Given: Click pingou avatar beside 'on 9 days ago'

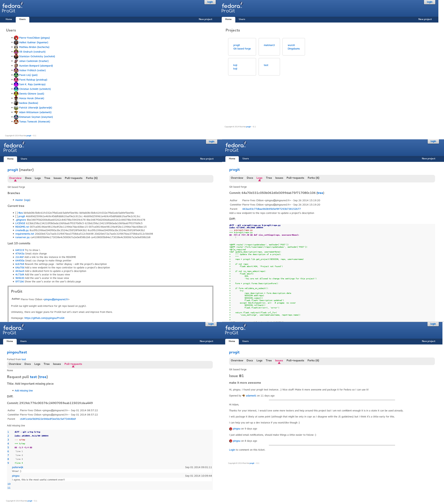Looking at the screenshot, I should [231, 429].
